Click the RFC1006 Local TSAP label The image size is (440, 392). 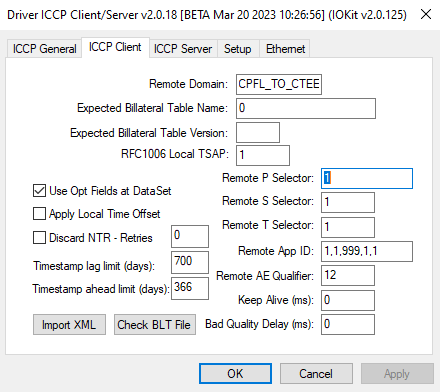pos(175,154)
